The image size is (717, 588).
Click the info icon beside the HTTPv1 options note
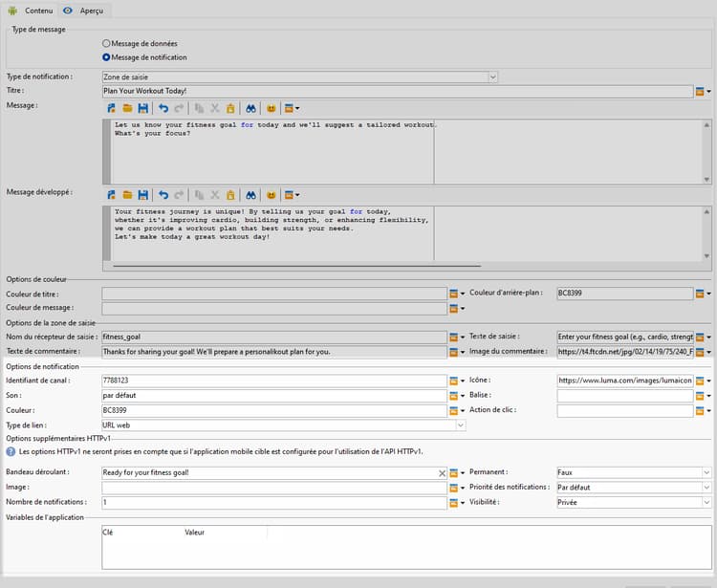pos(11,451)
